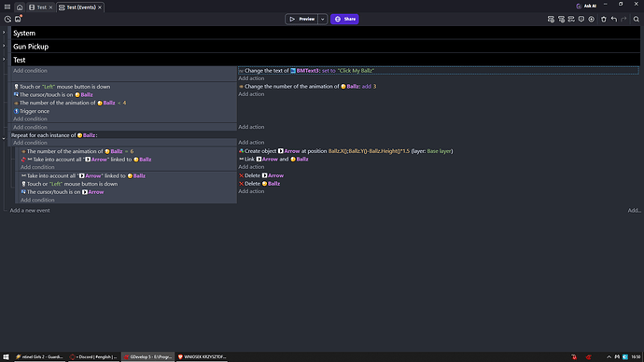644x362 pixels.
Task: Click the delete trash icon in toolbar
Action: pyautogui.click(x=603, y=19)
